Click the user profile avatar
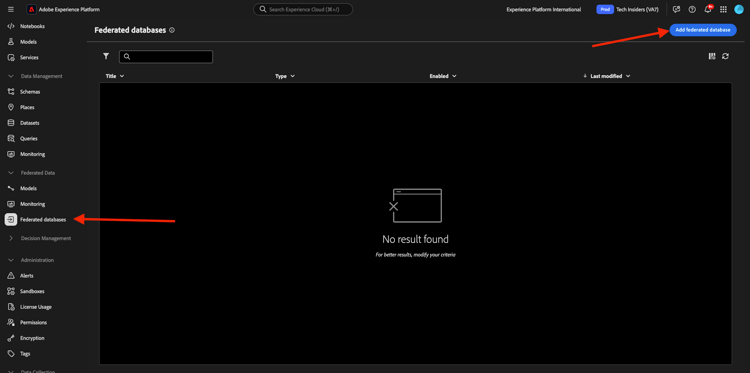Screen dimensions: 750x373 click(x=739, y=10)
